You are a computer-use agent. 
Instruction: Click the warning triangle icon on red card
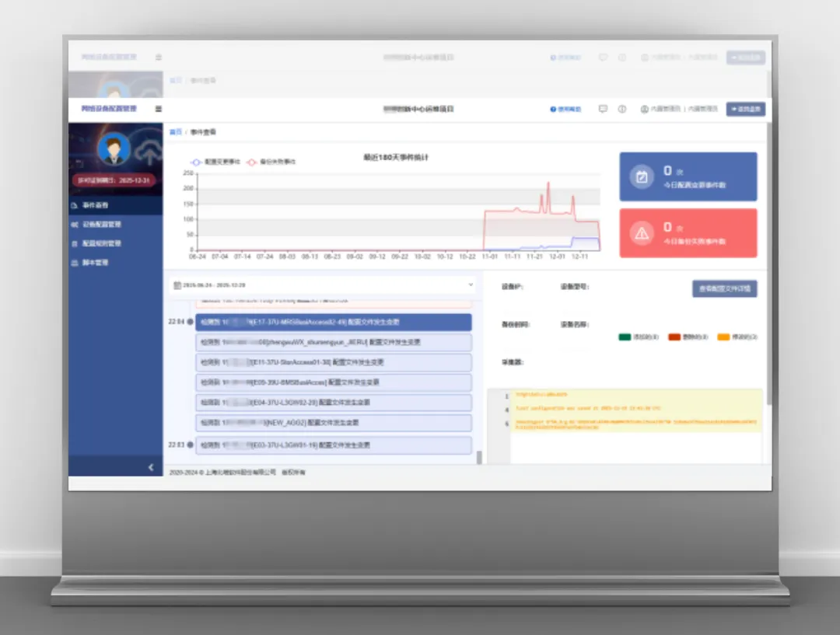click(x=641, y=233)
